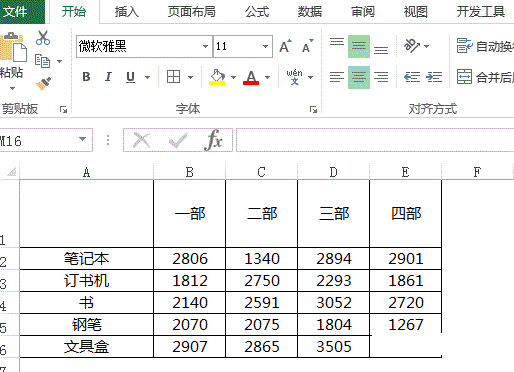Expand underline style dropdown arrow
The width and height of the screenshot is (514, 372).
(x=147, y=77)
